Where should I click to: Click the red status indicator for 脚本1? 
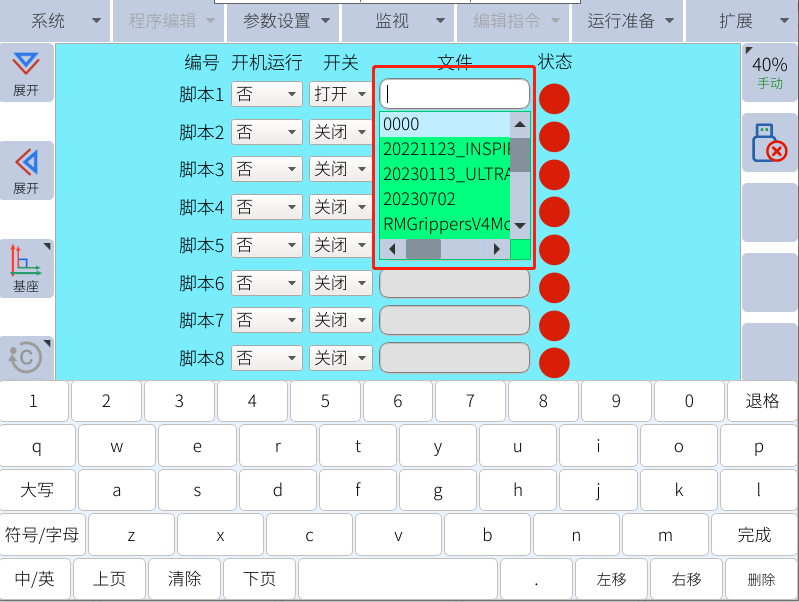[x=554, y=98]
